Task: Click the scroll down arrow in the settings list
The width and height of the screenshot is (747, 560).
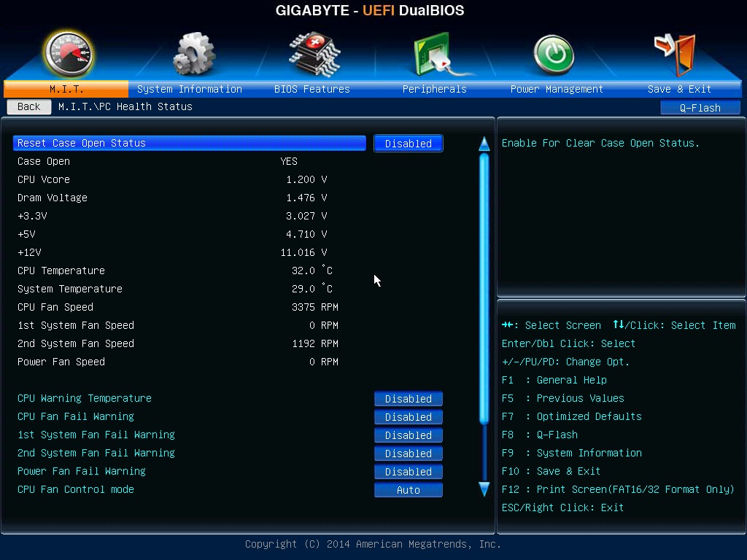Action: tap(484, 489)
